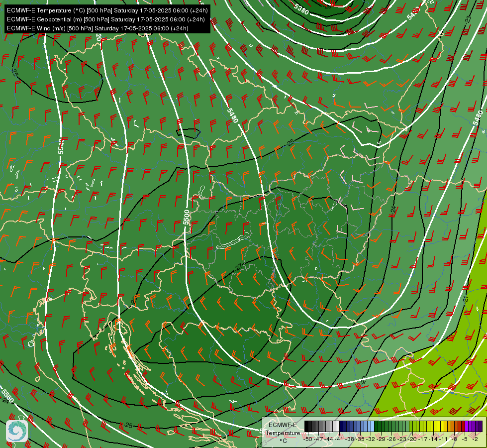Click the -38 legend tick label
The width and height of the screenshot is (487, 448).
coord(349,439)
